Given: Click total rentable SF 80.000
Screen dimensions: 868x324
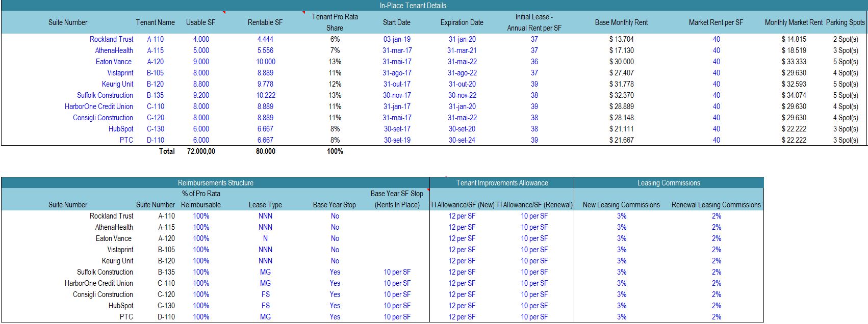Looking at the screenshot, I should 265,151.
